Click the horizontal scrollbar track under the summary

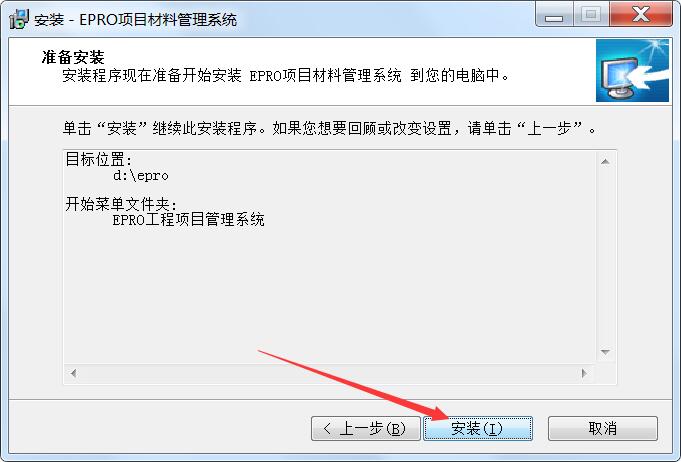[329, 373]
